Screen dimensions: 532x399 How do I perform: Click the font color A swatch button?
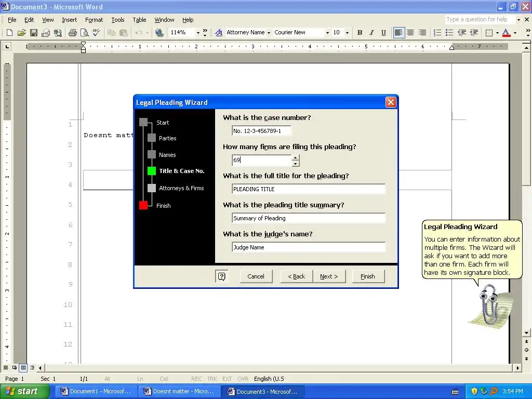click(506, 33)
